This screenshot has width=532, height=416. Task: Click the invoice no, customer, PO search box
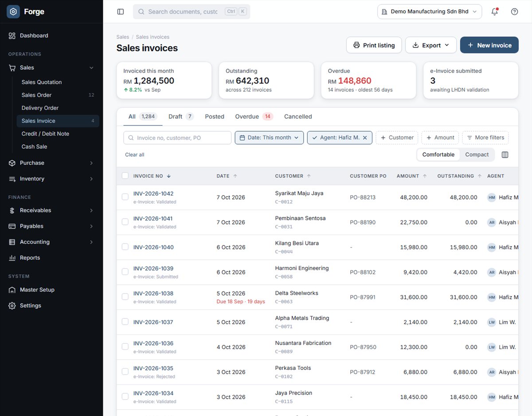(177, 138)
